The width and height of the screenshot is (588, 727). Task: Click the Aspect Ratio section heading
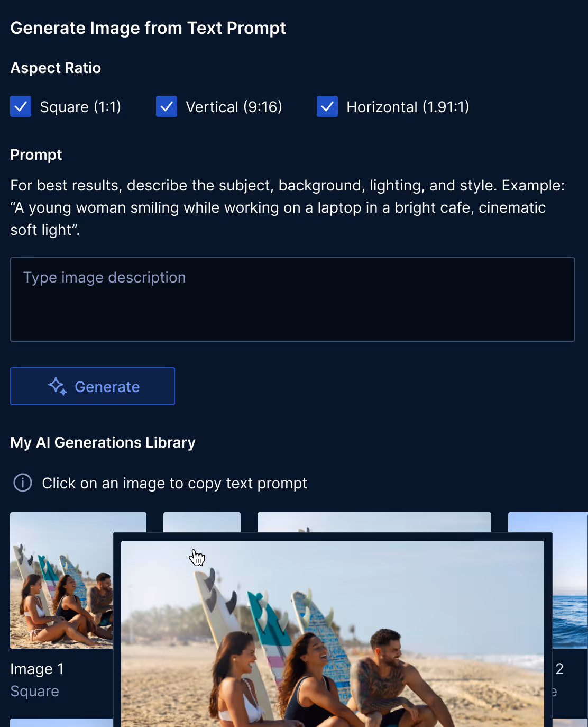point(56,68)
